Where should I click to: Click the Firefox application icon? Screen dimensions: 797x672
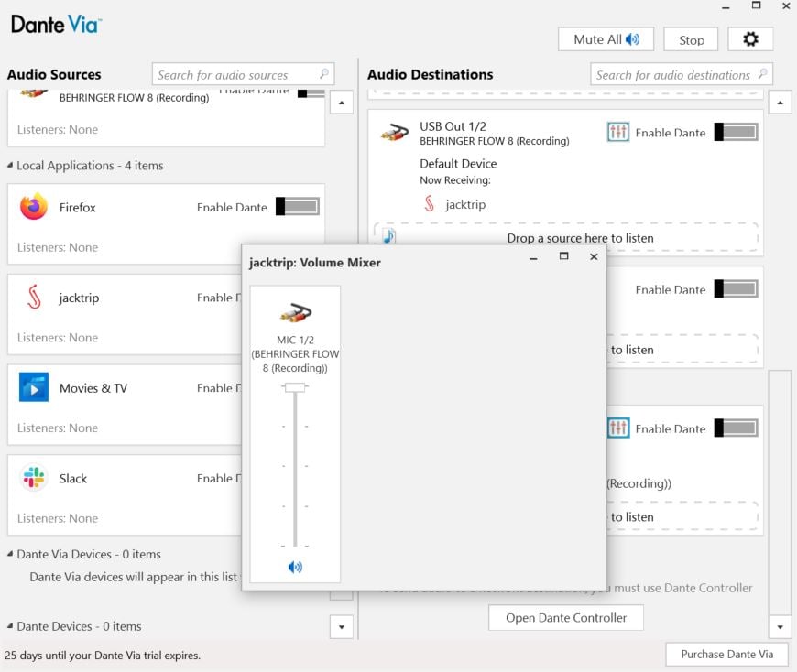pyautogui.click(x=35, y=208)
